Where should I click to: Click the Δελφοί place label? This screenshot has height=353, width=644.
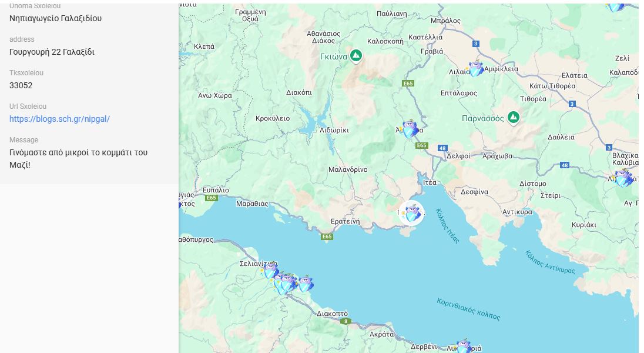[458, 156]
